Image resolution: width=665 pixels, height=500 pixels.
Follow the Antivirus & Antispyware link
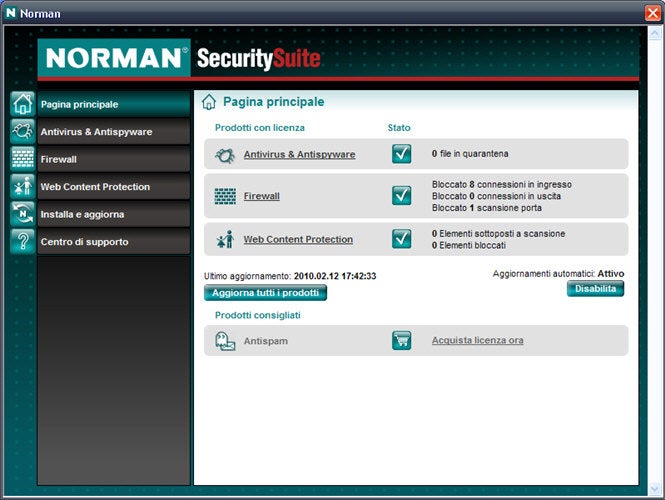(x=299, y=154)
